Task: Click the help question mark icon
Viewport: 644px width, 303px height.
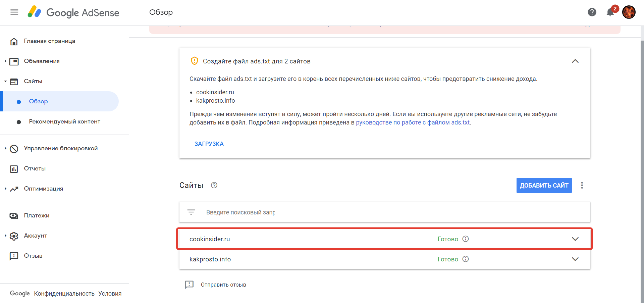Action: [592, 12]
